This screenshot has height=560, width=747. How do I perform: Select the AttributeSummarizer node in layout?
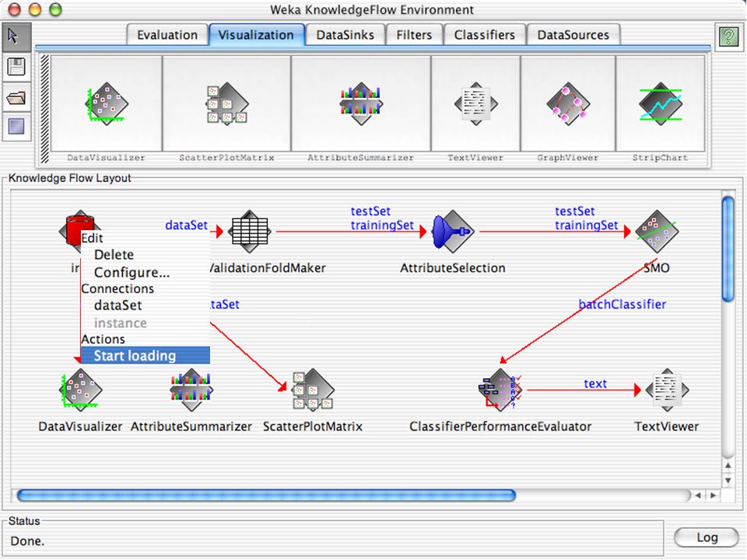191,390
